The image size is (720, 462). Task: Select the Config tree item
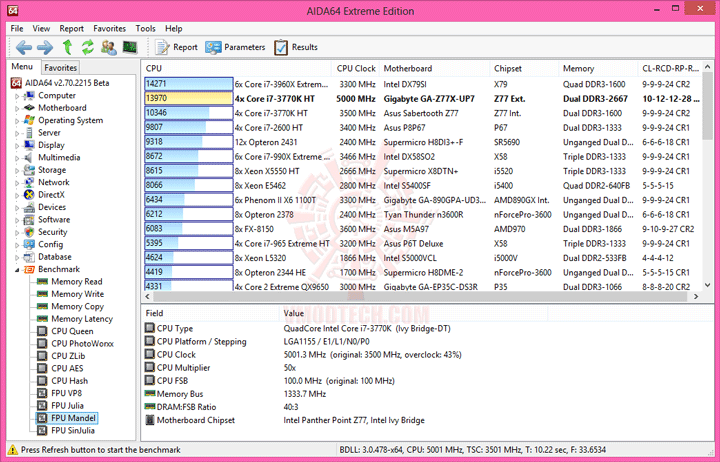coord(44,244)
